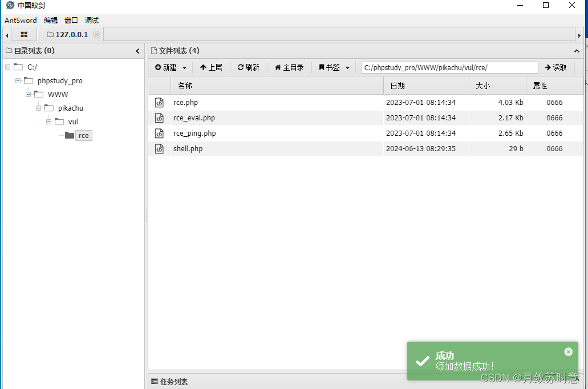Select the pikachu folder in tree

pos(71,108)
